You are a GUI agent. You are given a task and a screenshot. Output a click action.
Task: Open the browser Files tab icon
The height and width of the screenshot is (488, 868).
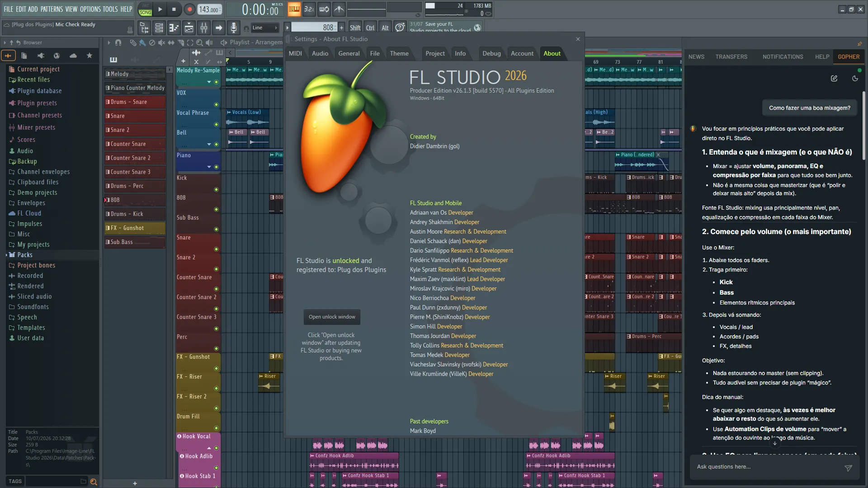(24, 56)
